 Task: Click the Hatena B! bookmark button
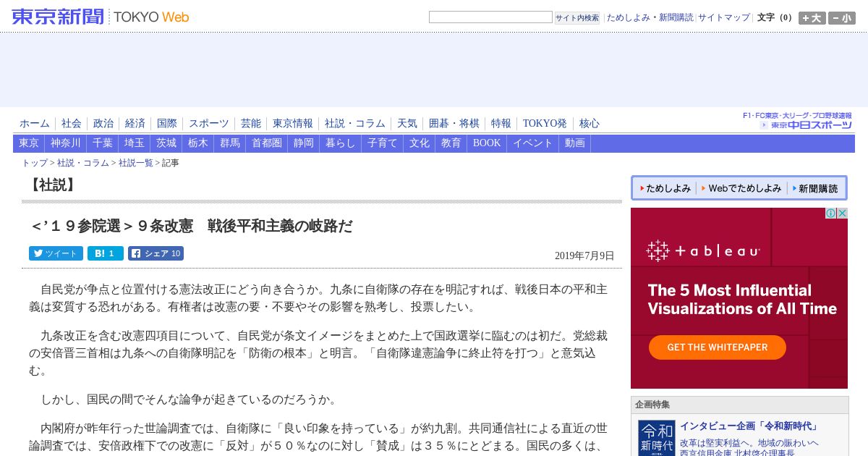tap(106, 253)
